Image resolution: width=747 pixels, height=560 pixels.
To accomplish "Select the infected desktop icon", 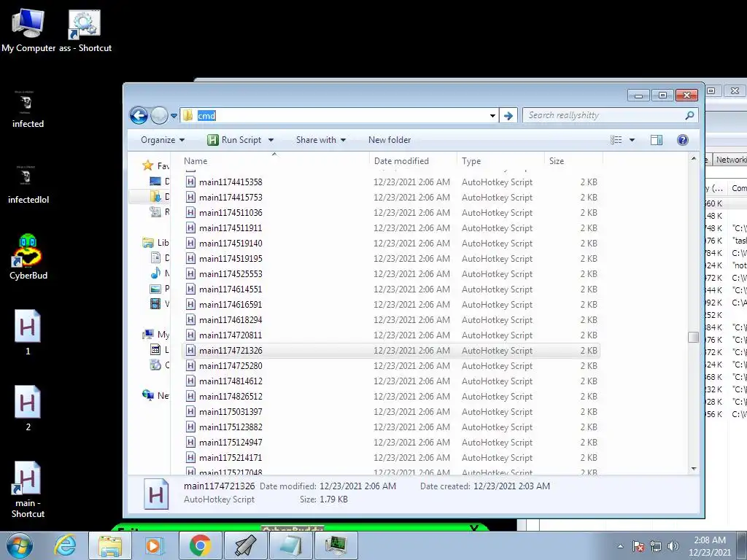I will 28,109.
